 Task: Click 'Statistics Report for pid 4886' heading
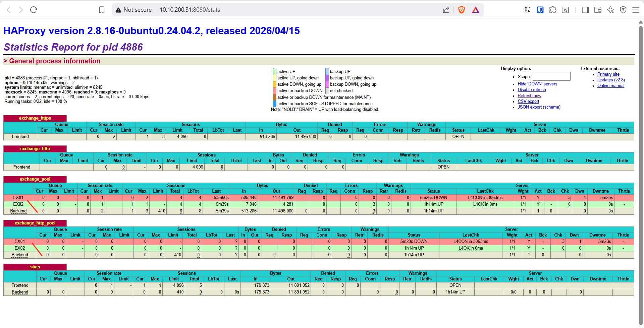pyautogui.click(x=73, y=47)
